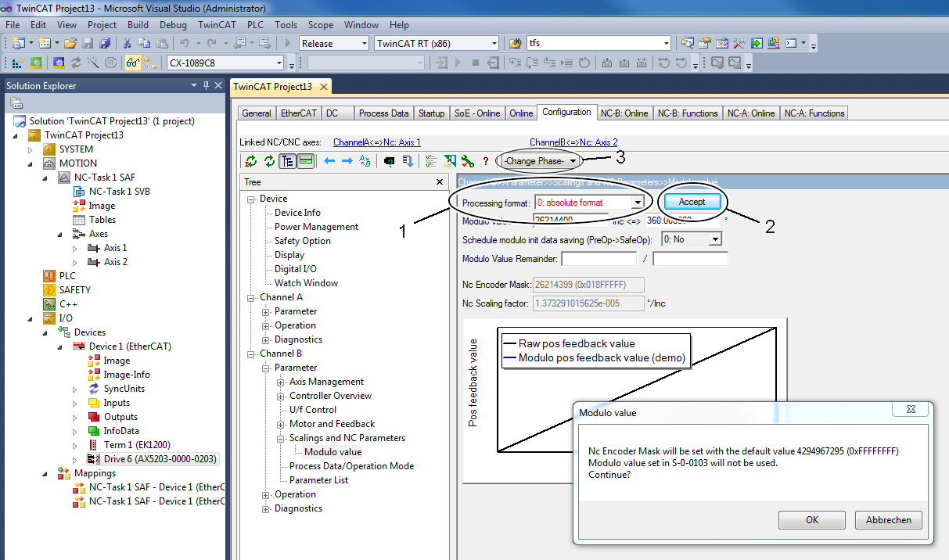Switch to the EtherCAT tab
The height and width of the screenshot is (560, 949).
[x=299, y=113]
